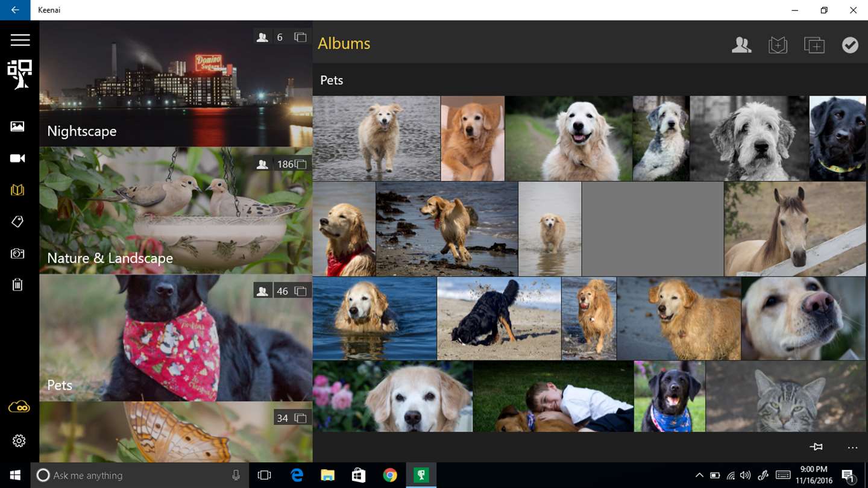Click the album stack icon on Nightscape card
The width and height of the screenshot is (868, 488).
[x=300, y=37]
